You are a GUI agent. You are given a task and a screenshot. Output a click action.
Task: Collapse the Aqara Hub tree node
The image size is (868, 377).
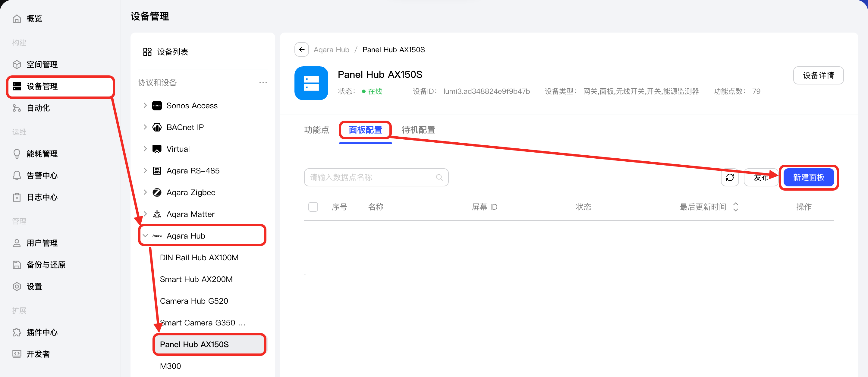coord(145,236)
